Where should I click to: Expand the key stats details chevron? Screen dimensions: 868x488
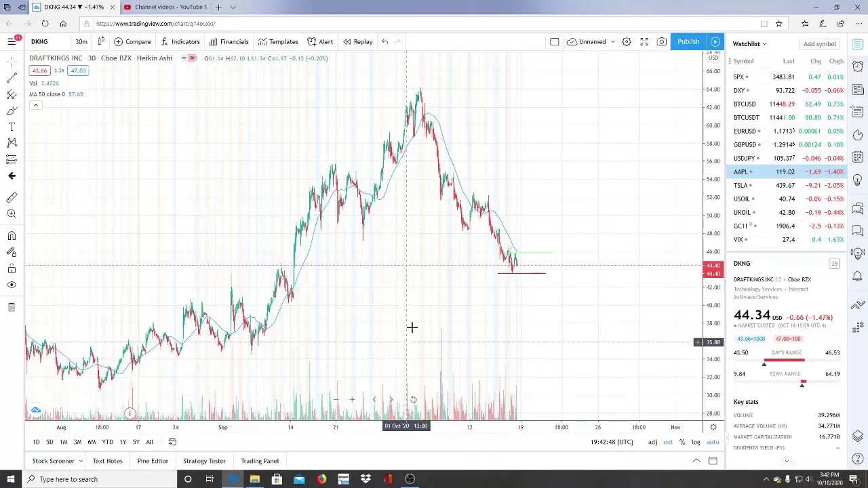point(787,461)
